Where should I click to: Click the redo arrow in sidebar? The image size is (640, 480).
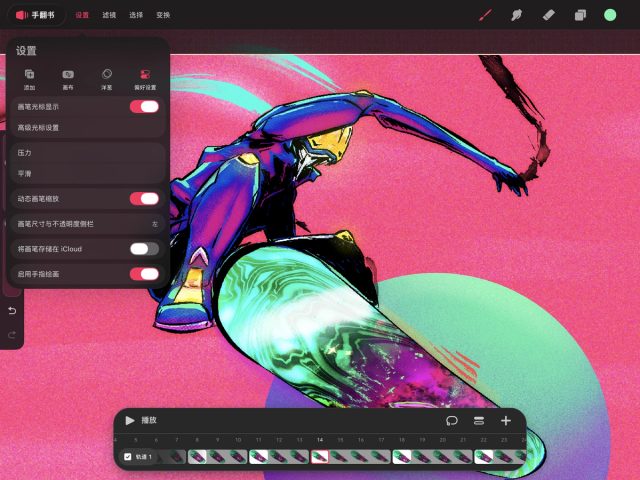click(x=12, y=335)
